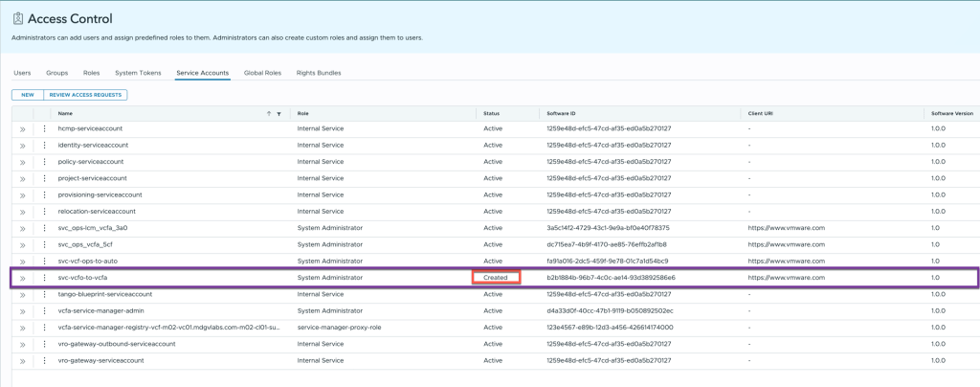The image size is (980, 387).
Task: Sort by Name using the arrow icon
Action: 268,113
